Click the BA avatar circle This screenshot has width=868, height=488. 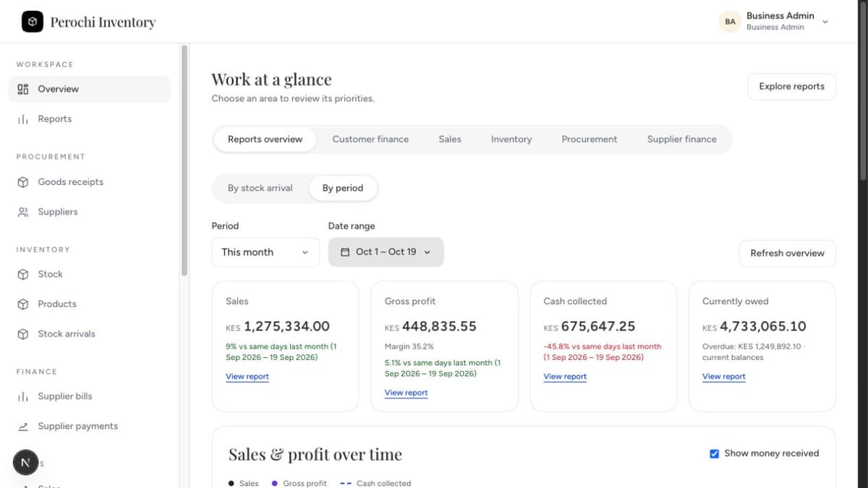pyautogui.click(x=730, y=22)
